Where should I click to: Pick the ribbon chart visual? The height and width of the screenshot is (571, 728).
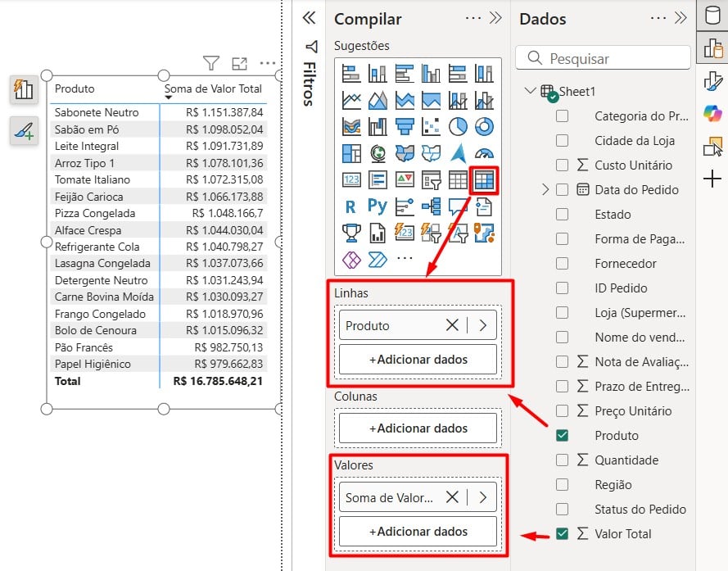351,126
